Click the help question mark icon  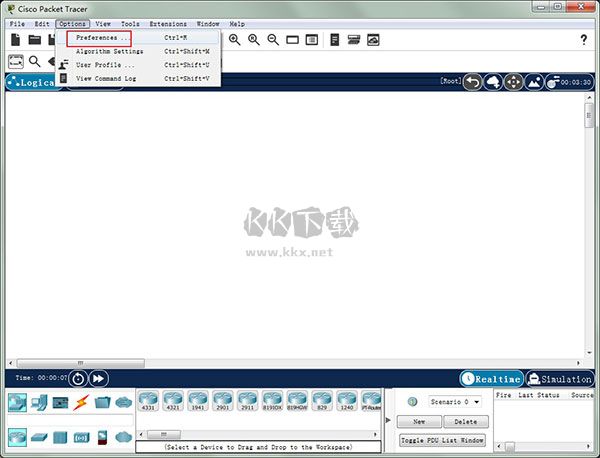coord(584,39)
